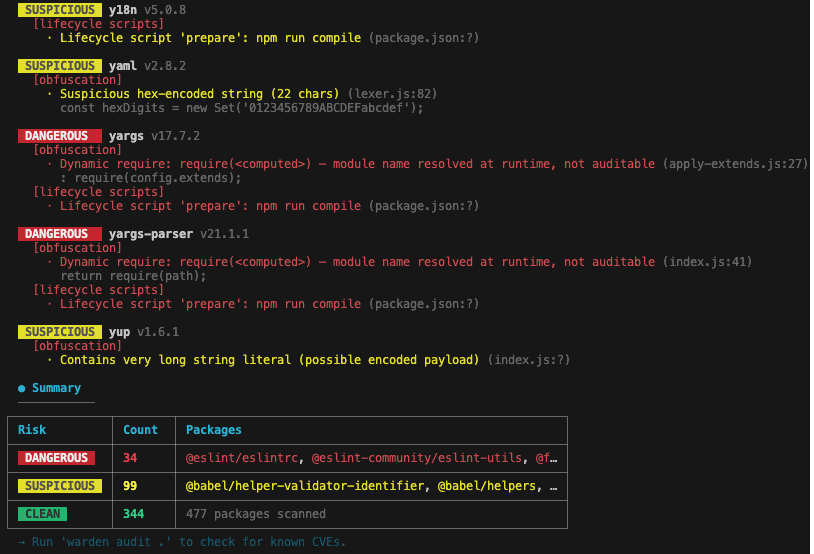The image size is (814, 554).
Task: Click the CLEAN badge in summary table
Action: point(43,514)
